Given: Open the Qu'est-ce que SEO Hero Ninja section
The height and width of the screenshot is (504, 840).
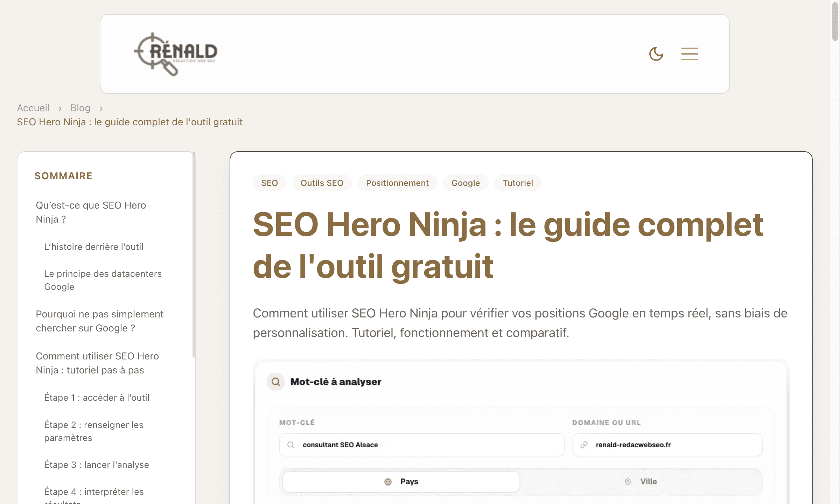Looking at the screenshot, I should tap(91, 212).
